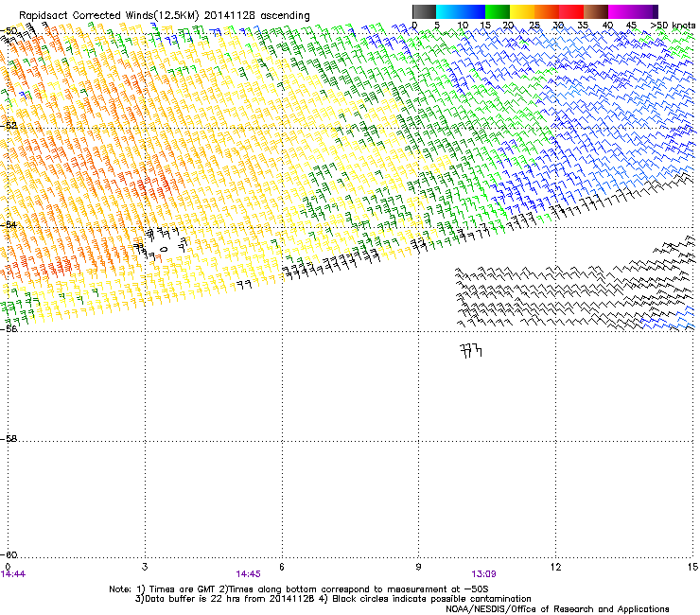The width and height of the screenshot is (700, 615).
Task: Click the '-56' latitude axis label
Action: pyautogui.click(x=9, y=328)
